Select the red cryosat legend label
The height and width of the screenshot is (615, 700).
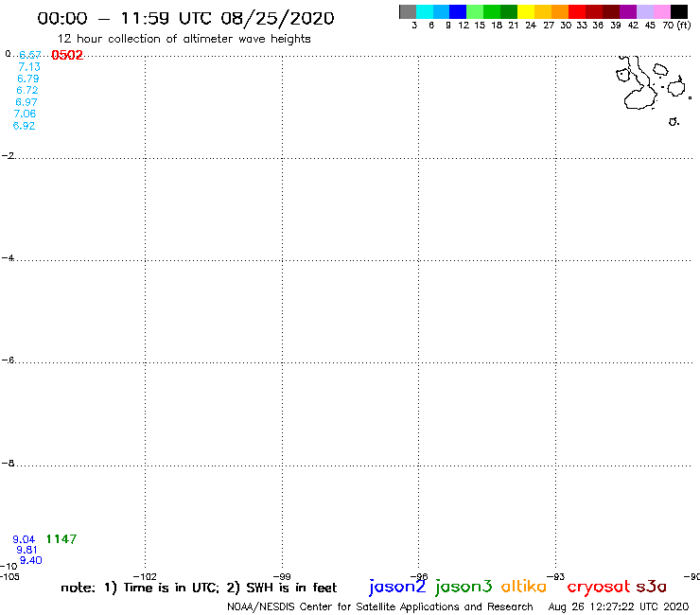(599, 587)
